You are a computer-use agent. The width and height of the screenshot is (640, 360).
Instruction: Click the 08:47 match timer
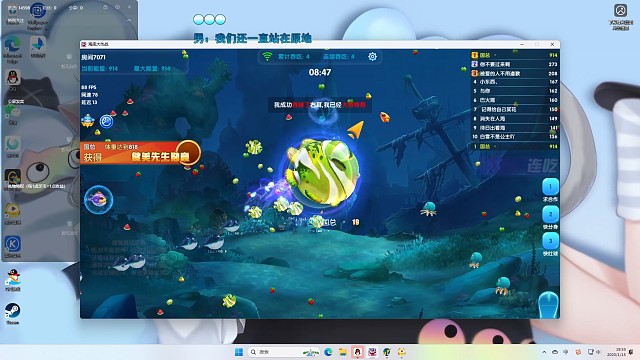click(320, 73)
